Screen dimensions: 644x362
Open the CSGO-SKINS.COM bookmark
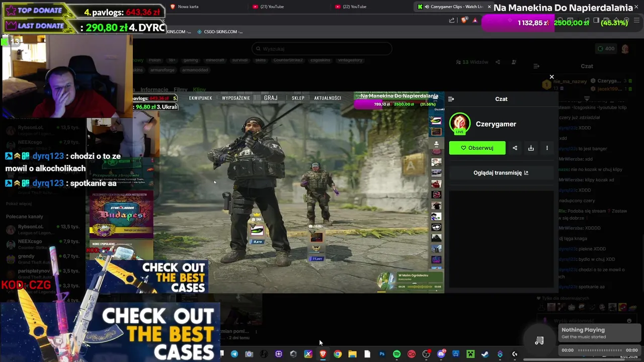[x=220, y=32]
